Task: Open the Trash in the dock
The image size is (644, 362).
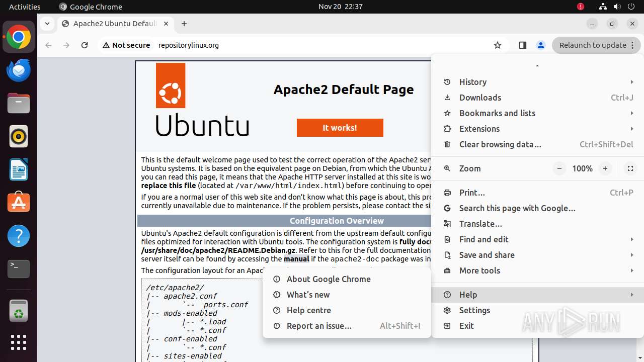Action: coord(19,311)
